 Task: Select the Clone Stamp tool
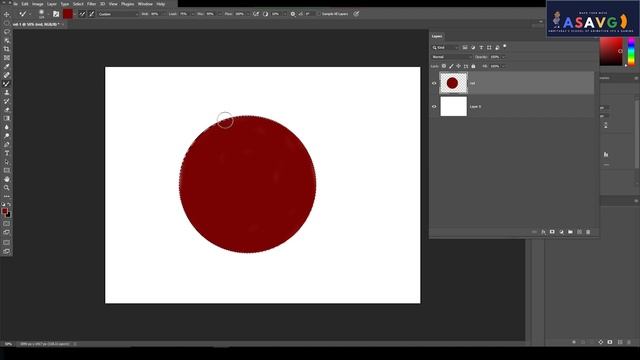(x=7, y=92)
